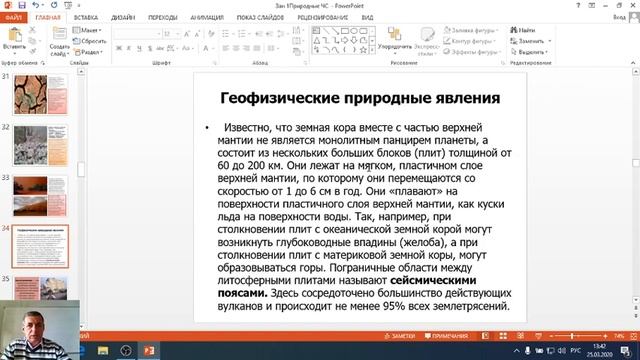Screen dimensions: 640x360
Task: Switch to the Slide Show (Показ слайдов) tab
Action: click(x=260, y=18)
